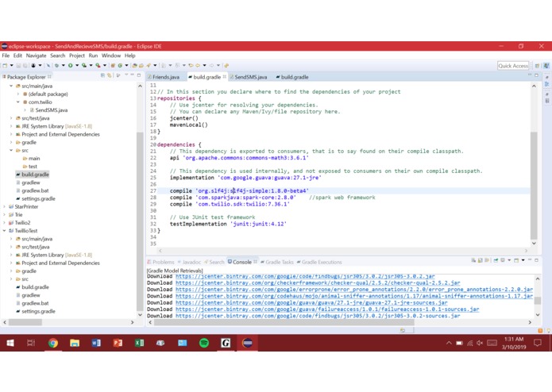Click the Open Perspective icon
The height and width of the screenshot is (392, 552).
[537, 66]
